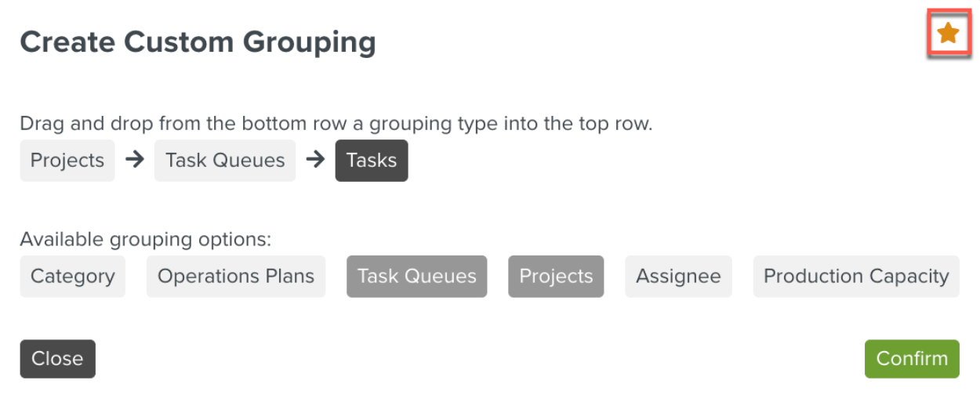The image size is (980, 395).
Task: Click the arrow between Projects and Task Queues
Action: [x=135, y=160]
